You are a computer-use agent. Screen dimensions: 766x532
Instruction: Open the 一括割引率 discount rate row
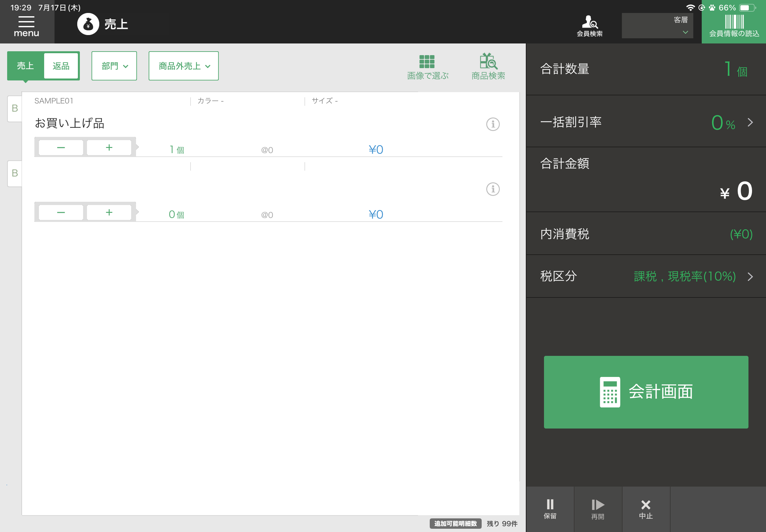point(646,122)
